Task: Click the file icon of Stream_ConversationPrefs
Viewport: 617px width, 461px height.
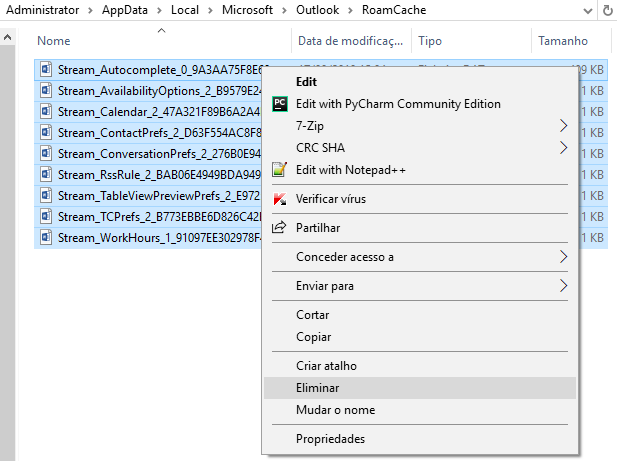Action: [x=46, y=153]
